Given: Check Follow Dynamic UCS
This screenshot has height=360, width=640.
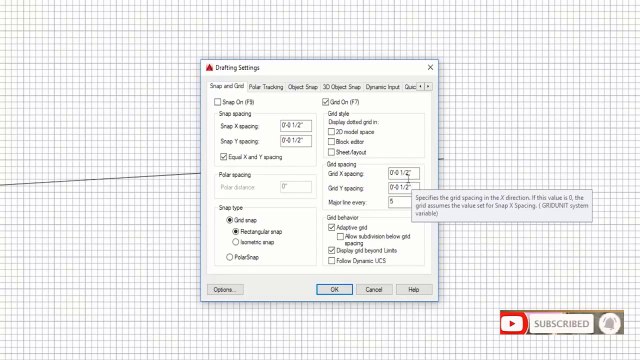Looking at the screenshot, I should [x=331, y=260].
